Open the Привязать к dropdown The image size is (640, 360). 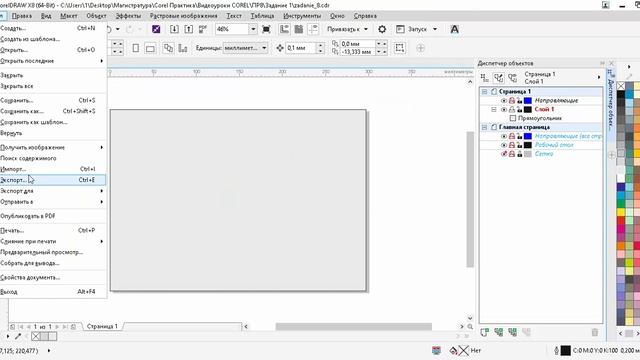click(366, 29)
